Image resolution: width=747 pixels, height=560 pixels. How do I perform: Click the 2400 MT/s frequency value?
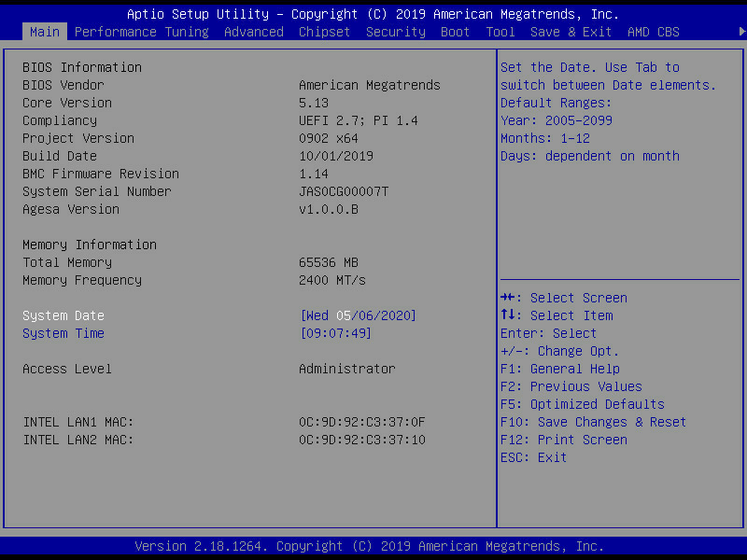point(332,281)
